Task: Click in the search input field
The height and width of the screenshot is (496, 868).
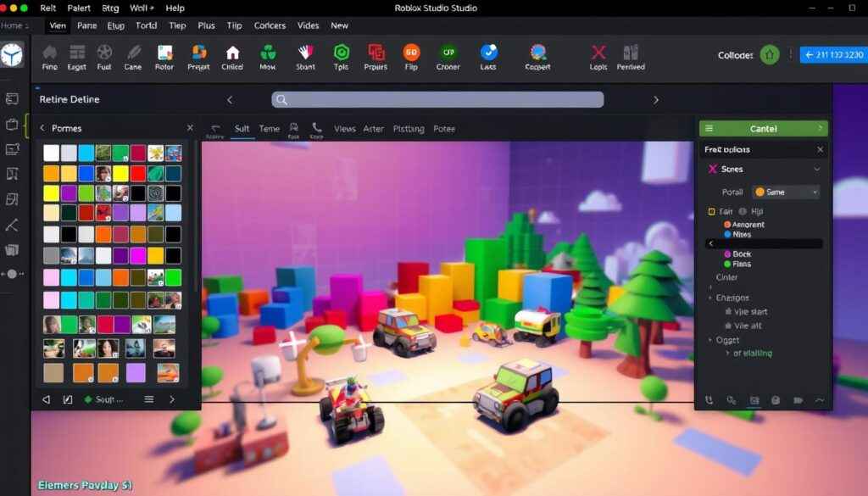Action: click(x=437, y=100)
